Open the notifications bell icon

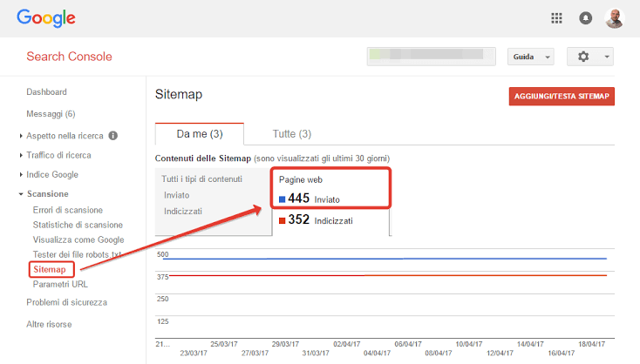point(585,18)
